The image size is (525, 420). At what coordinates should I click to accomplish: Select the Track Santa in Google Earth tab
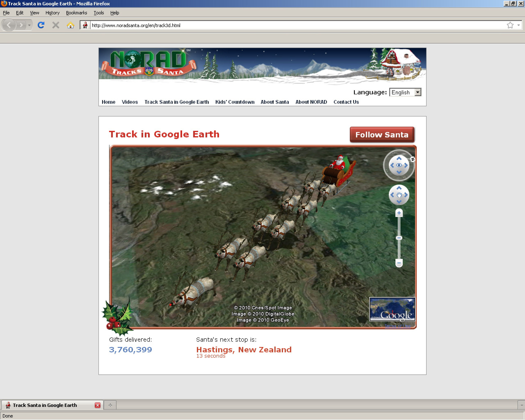(45, 405)
